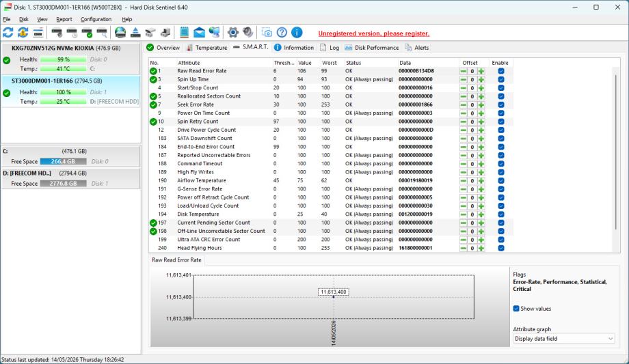Click the blue info about icon
629x364 pixels.
(297, 33)
